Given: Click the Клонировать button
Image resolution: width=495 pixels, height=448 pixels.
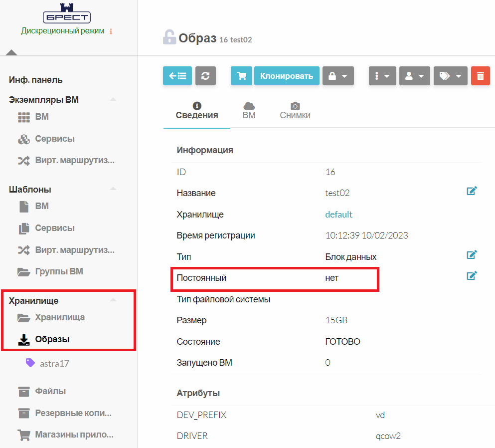Looking at the screenshot, I should 287,76.
